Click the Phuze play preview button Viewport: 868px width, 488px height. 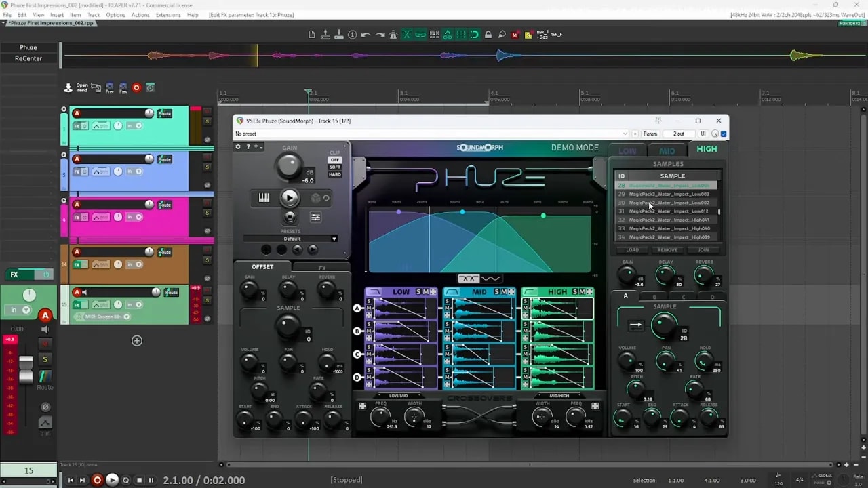[290, 198]
